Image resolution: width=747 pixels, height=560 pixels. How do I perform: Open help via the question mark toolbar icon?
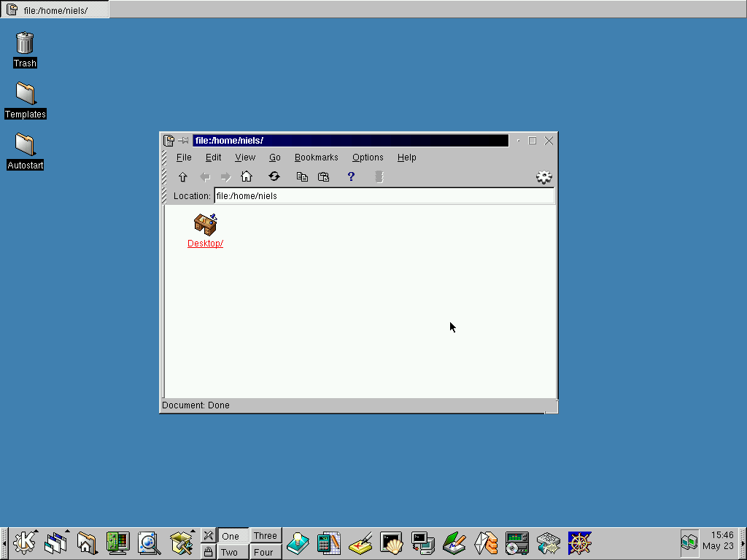(351, 176)
